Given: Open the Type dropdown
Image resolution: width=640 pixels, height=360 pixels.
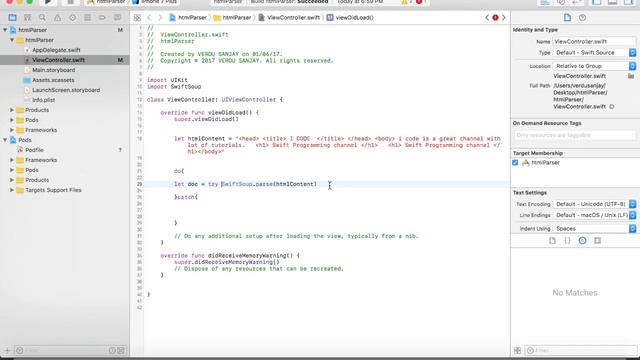Looking at the screenshot, I should pos(594,53).
